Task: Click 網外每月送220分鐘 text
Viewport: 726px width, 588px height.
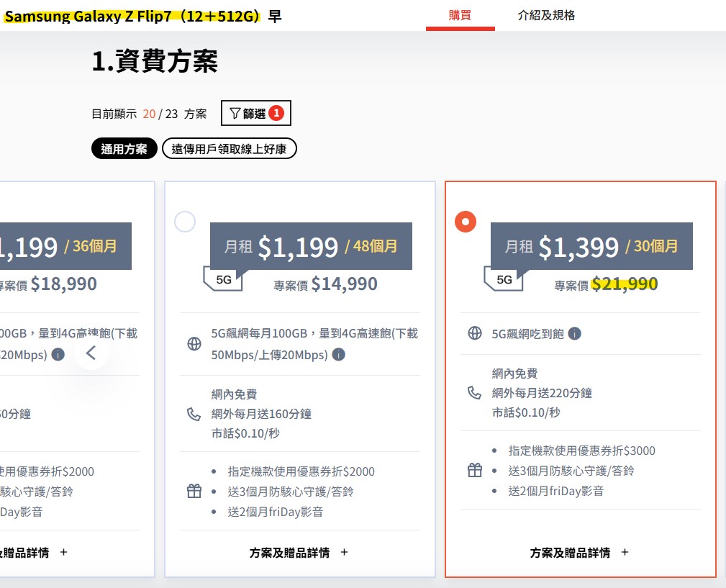Action: point(542,393)
